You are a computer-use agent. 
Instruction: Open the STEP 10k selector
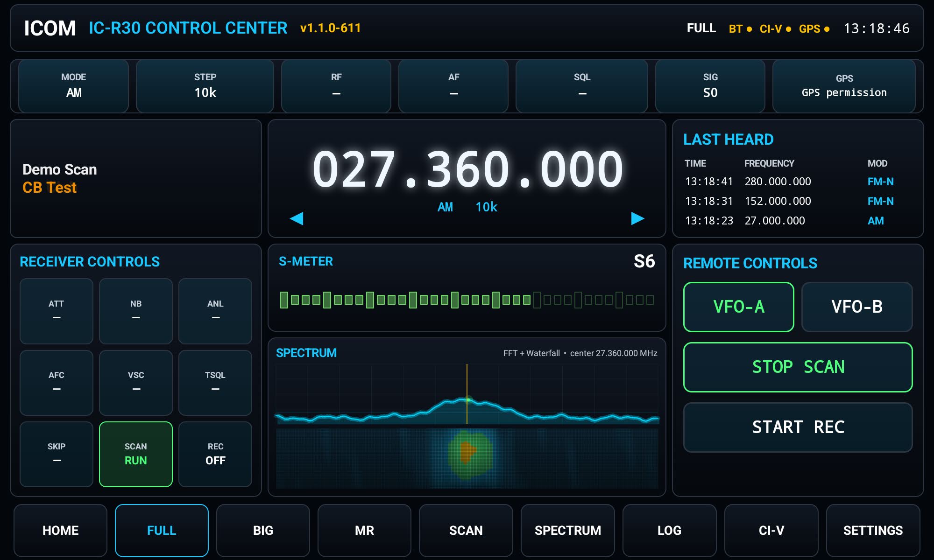pos(205,86)
